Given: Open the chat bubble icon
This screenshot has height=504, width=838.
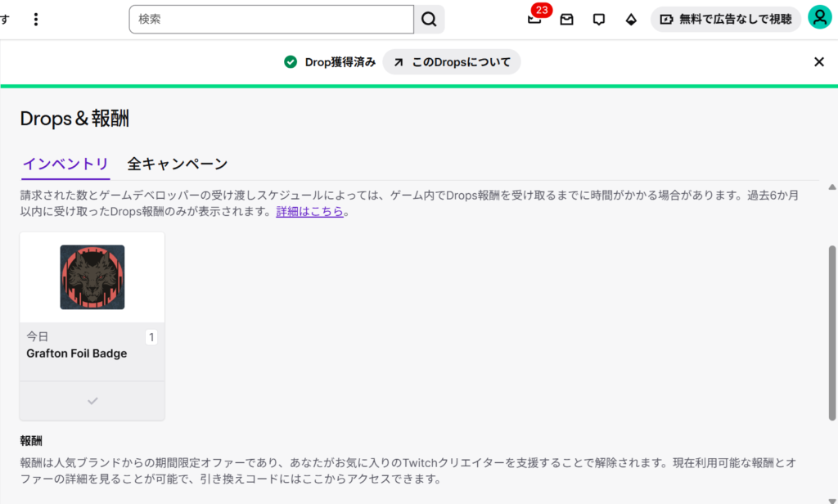Looking at the screenshot, I should point(598,20).
